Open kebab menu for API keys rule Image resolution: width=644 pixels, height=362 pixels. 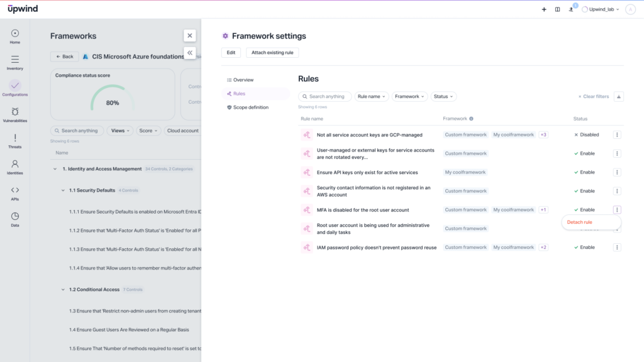[x=617, y=172]
